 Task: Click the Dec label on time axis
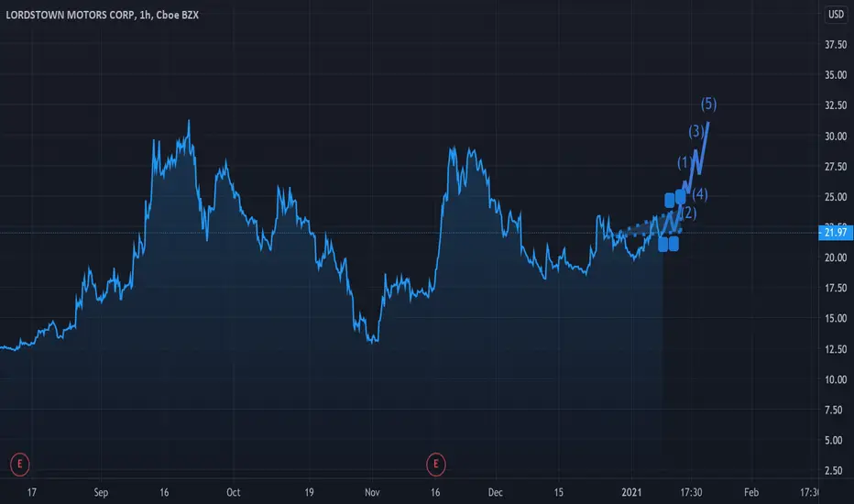pyautogui.click(x=495, y=493)
